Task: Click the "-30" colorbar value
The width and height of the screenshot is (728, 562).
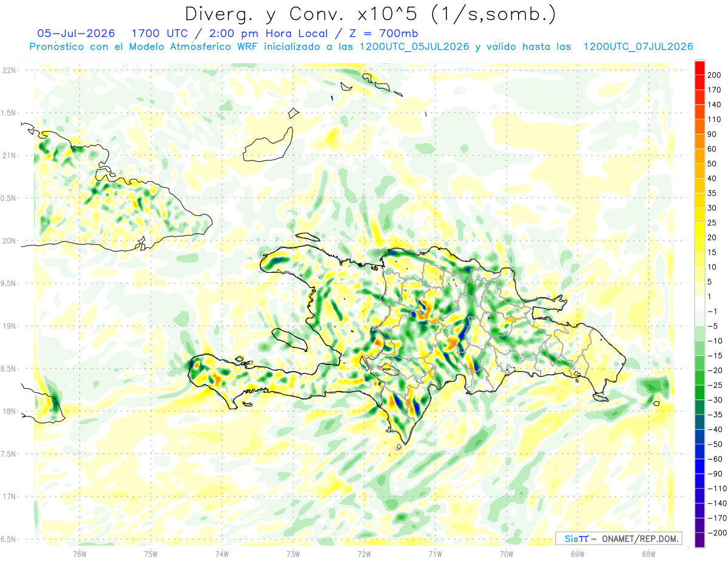Action: point(714,400)
